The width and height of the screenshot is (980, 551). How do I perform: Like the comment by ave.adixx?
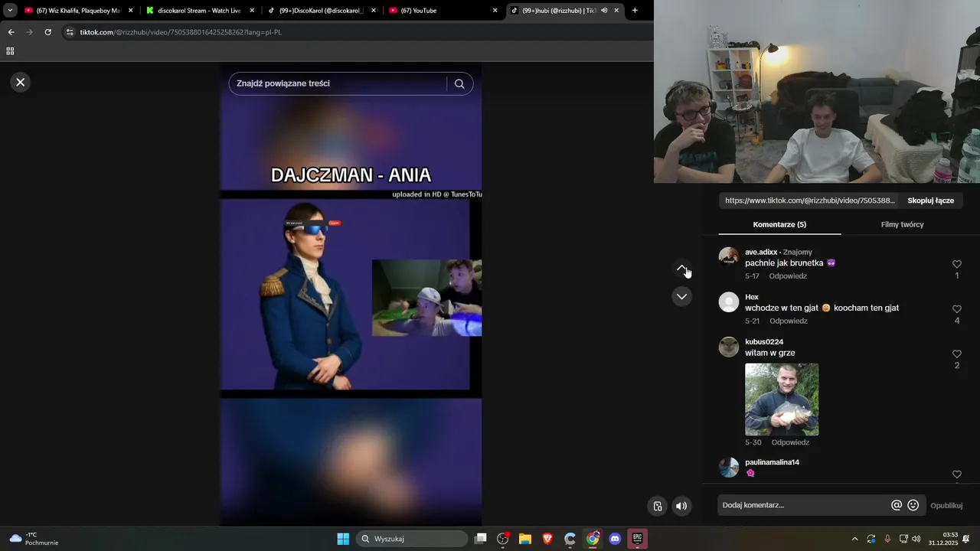(957, 264)
